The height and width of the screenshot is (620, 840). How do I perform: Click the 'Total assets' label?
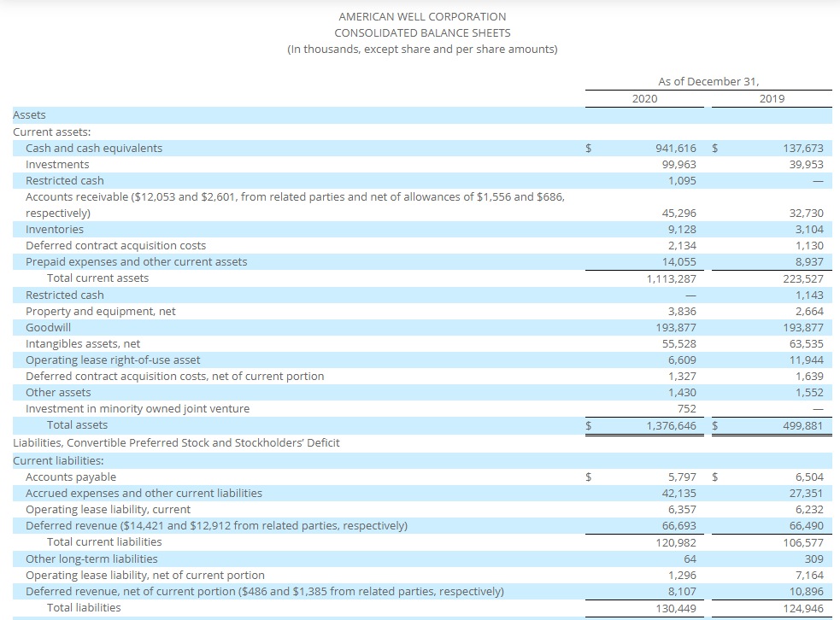click(77, 425)
